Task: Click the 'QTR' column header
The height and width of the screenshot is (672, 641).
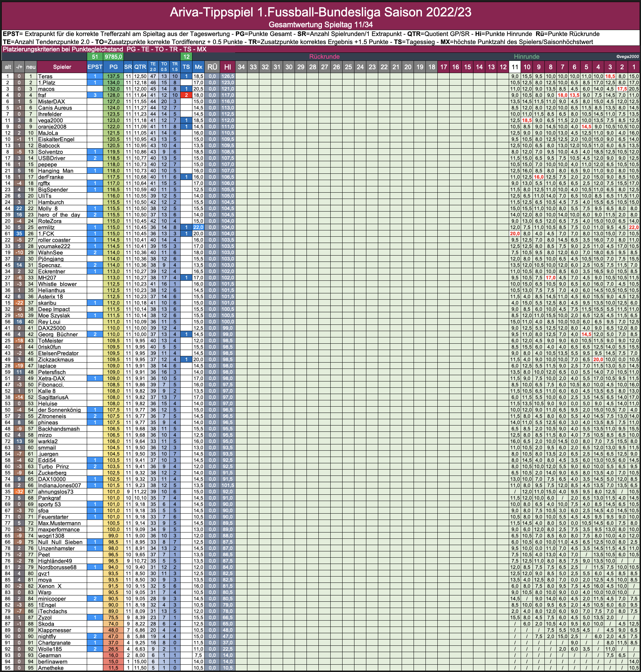Action: (x=140, y=67)
